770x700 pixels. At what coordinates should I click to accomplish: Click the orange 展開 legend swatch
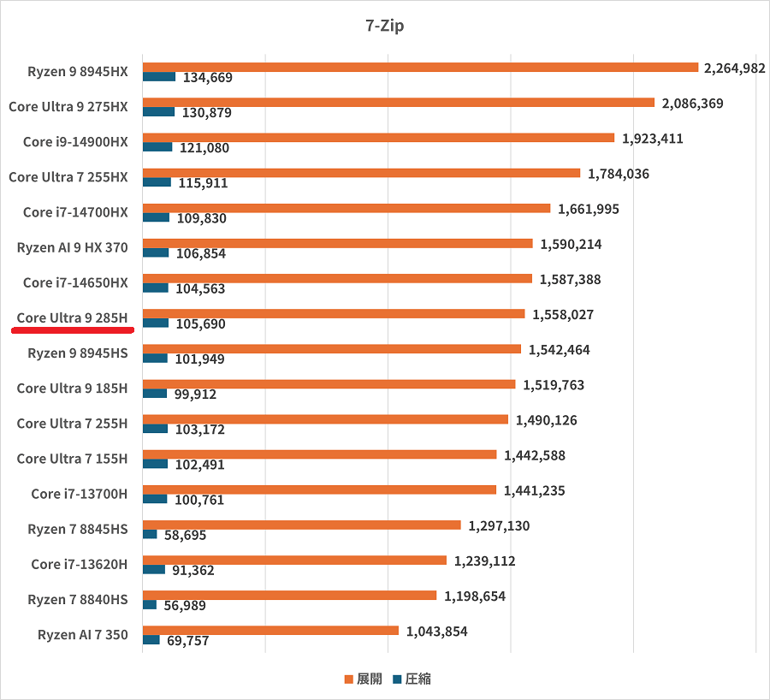349,679
